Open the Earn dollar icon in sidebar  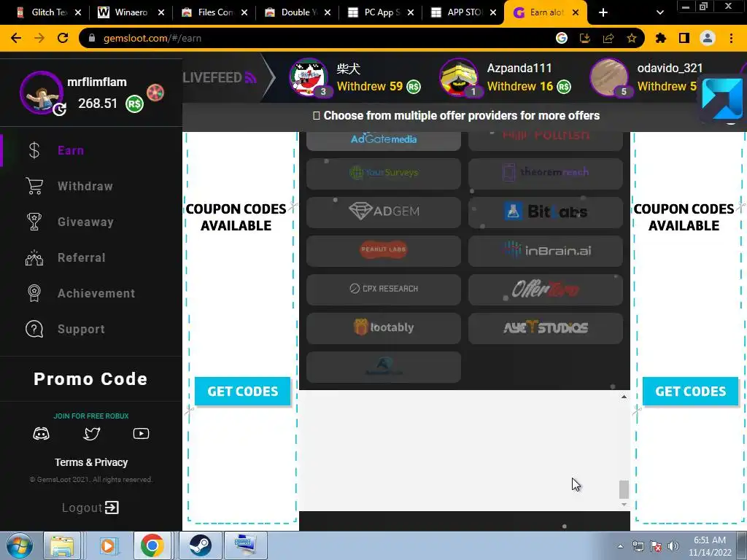point(34,150)
